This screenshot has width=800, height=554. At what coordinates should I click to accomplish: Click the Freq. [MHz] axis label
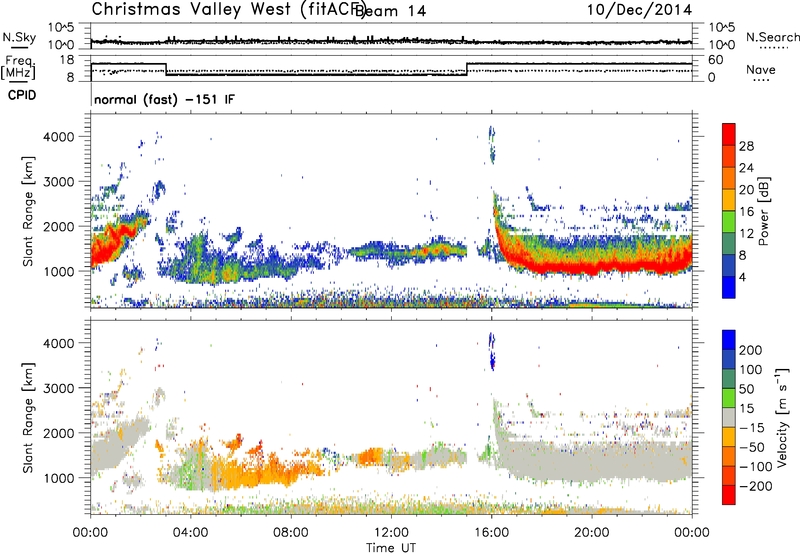[18, 67]
